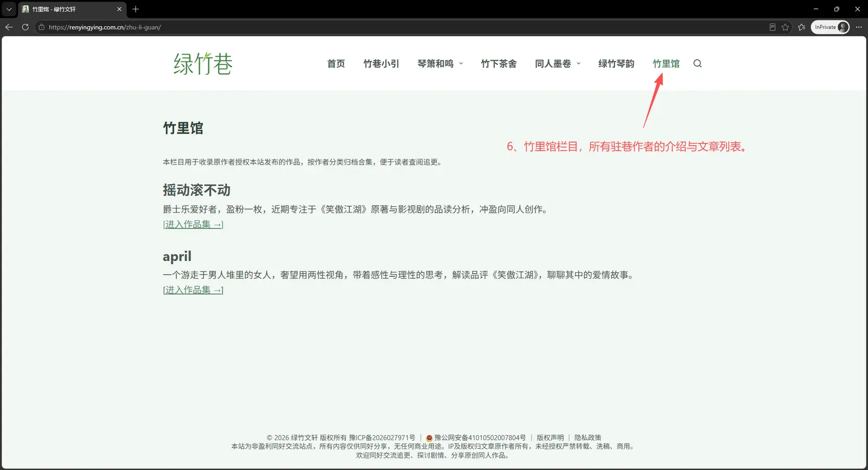The image size is (868, 470).
Task: Expand the 琴箫和鸣 submenu chevron
Action: (x=461, y=63)
